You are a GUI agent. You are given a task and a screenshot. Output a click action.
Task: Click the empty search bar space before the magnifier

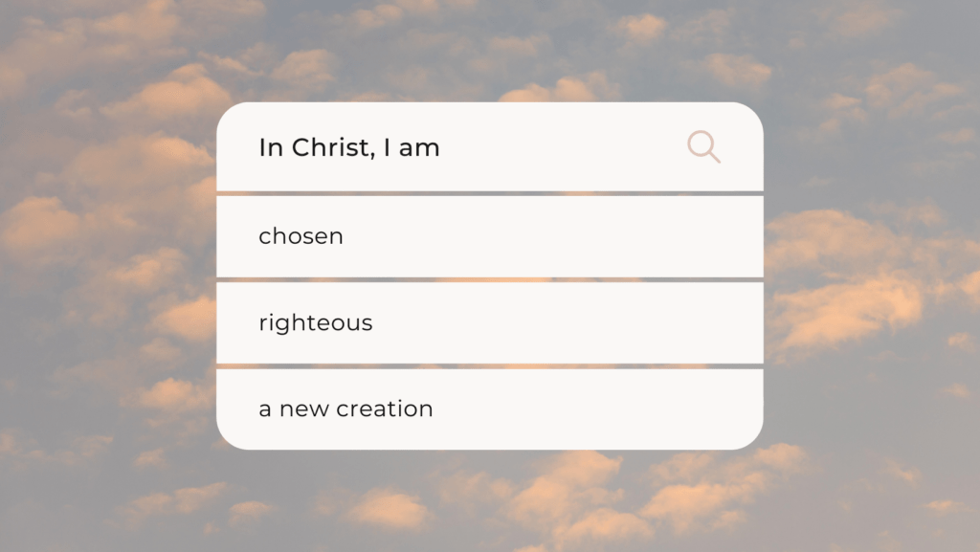[x=563, y=146]
